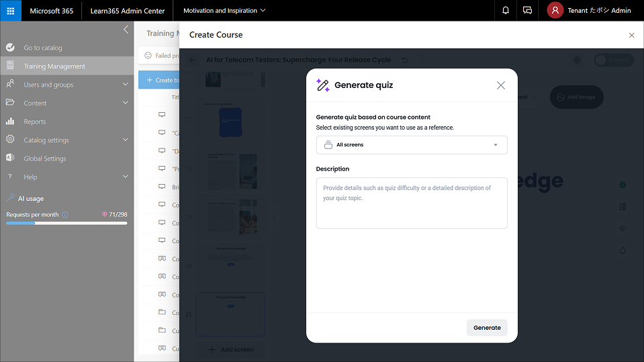644x362 pixels.
Task: Open Reports from sidebar
Action: point(35,122)
